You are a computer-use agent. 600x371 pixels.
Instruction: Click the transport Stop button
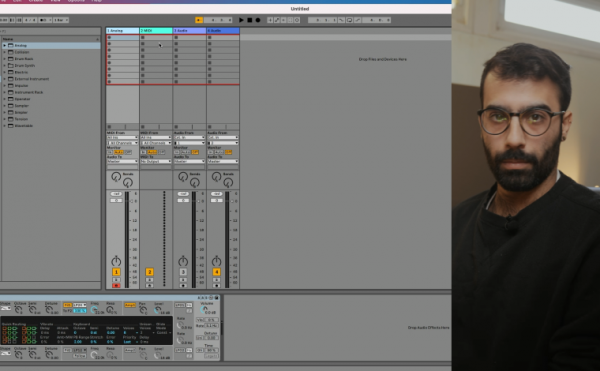(x=249, y=20)
